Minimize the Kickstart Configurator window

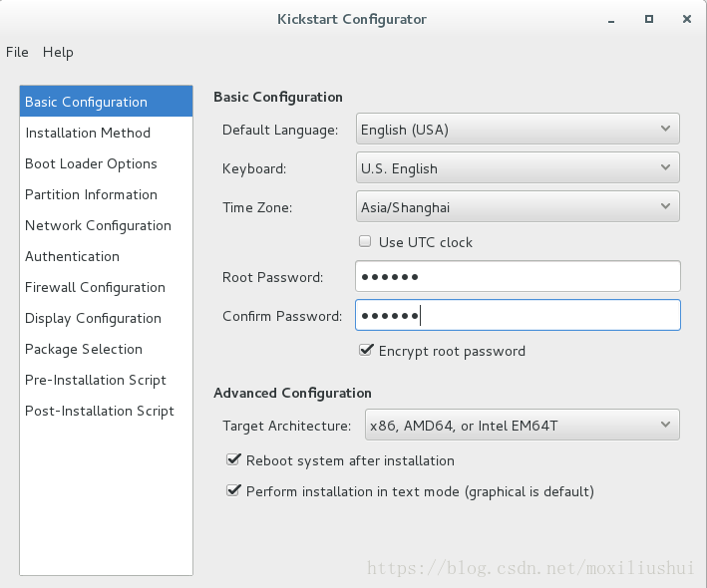click(611, 20)
